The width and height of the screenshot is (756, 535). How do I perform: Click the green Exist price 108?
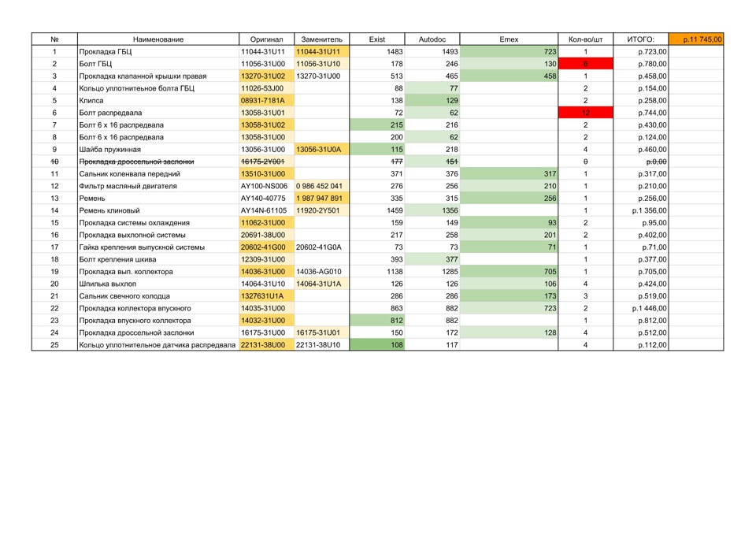[377, 345]
